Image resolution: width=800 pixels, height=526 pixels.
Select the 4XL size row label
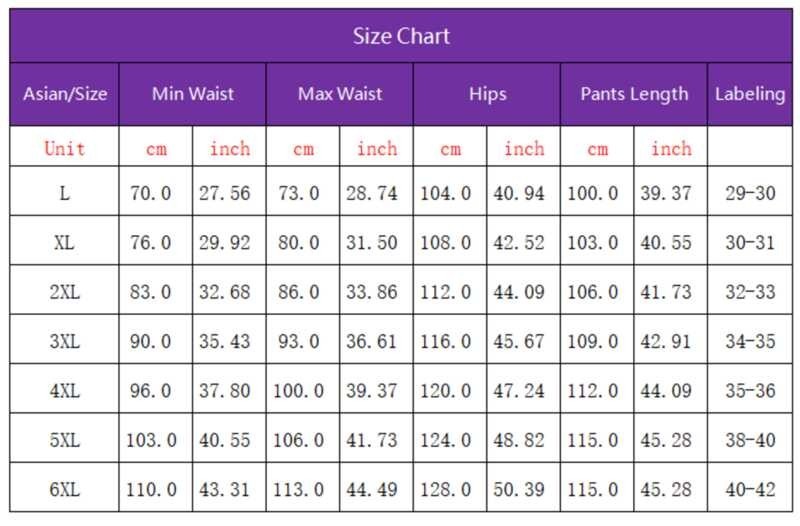(65, 391)
